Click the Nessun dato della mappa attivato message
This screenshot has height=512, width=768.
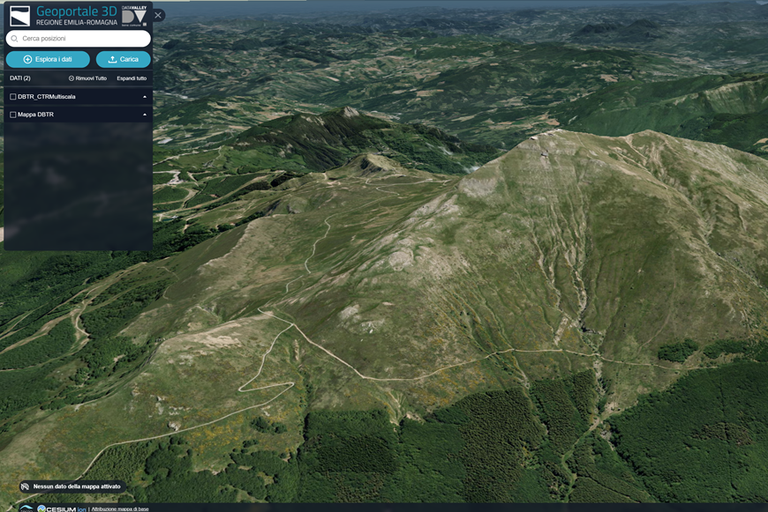point(77,487)
